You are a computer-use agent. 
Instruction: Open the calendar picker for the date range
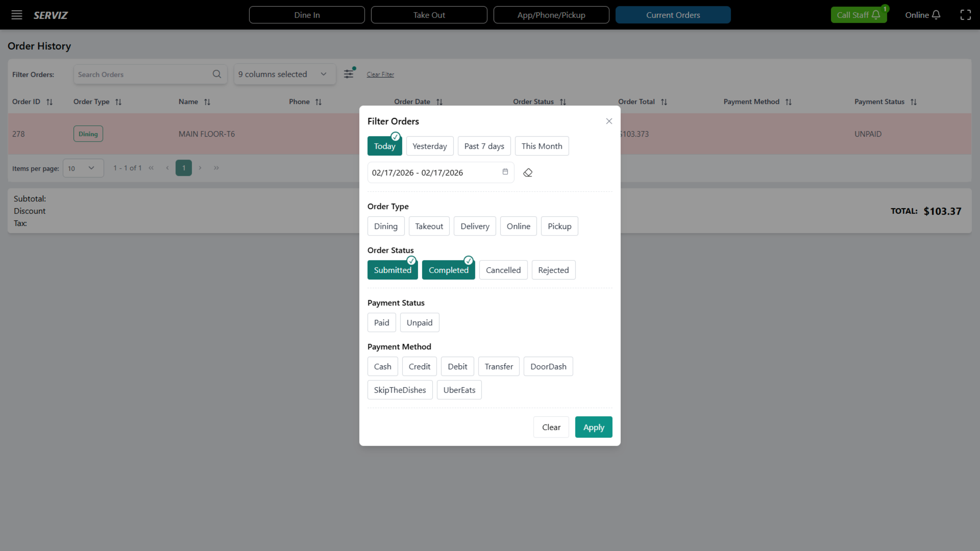point(505,172)
